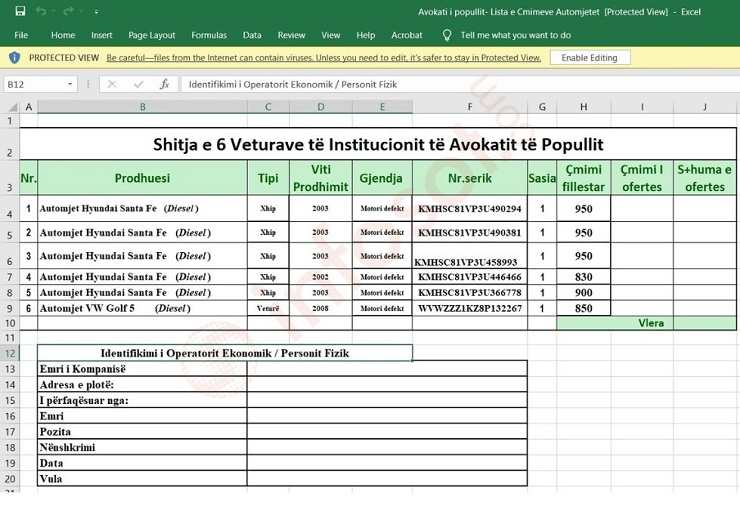Click the Protected View shield icon
The width and height of the screenshot is (740, 515).
coord(14,58)
